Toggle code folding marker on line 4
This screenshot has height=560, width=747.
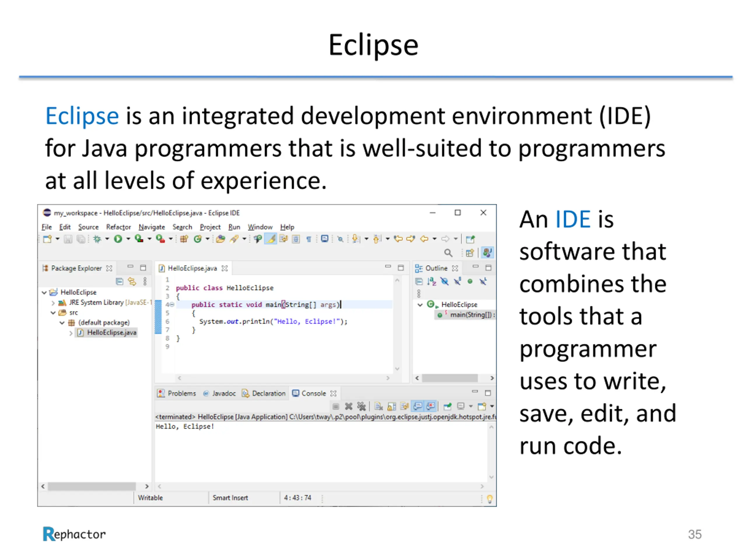tap(172, 305)
